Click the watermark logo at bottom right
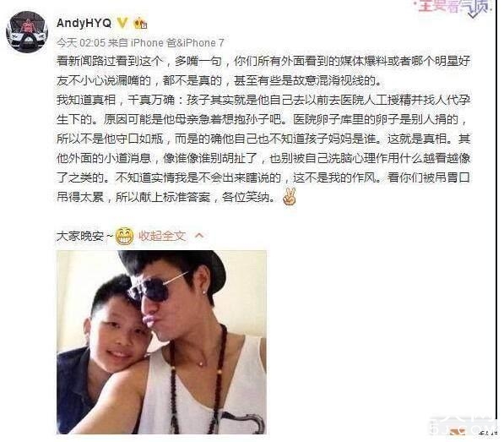The image size is (504, 442). pyautogui.click(x=464, y=424)
